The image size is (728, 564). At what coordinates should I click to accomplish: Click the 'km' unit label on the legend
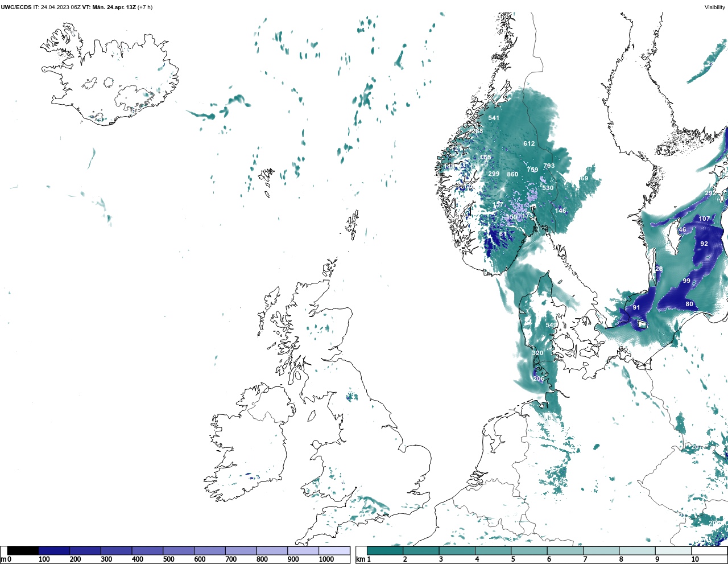(360, 559)
